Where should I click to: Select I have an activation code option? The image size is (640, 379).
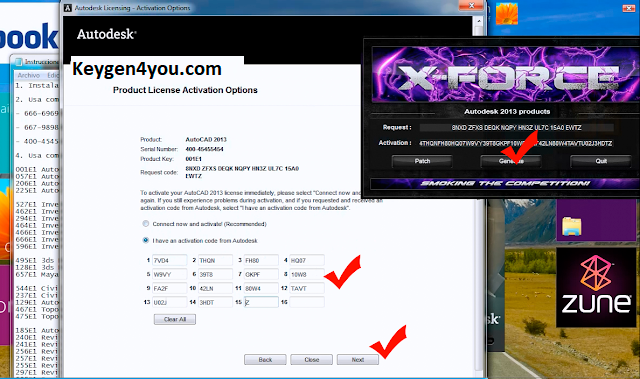pyautogui.click(x=146, y=240)
